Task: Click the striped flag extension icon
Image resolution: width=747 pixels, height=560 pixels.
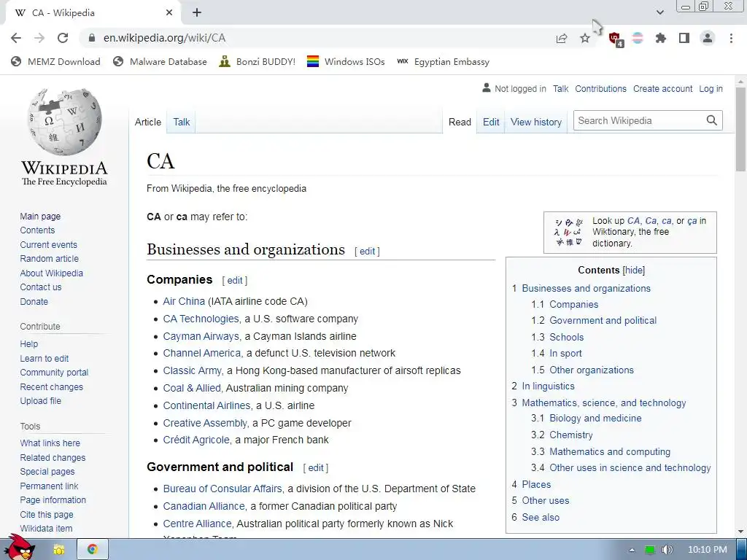Action: (638, 38)
